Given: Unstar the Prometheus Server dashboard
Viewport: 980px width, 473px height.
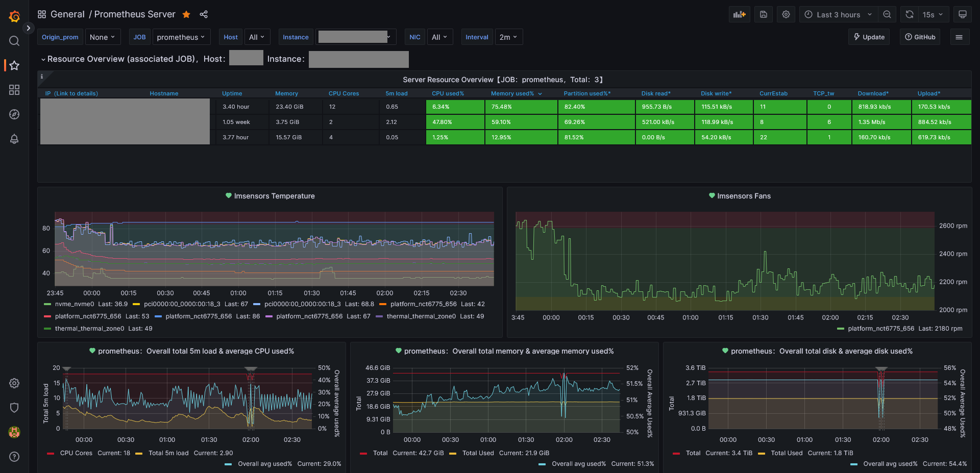Looking at the screenshot, I should tap(186, 14).
